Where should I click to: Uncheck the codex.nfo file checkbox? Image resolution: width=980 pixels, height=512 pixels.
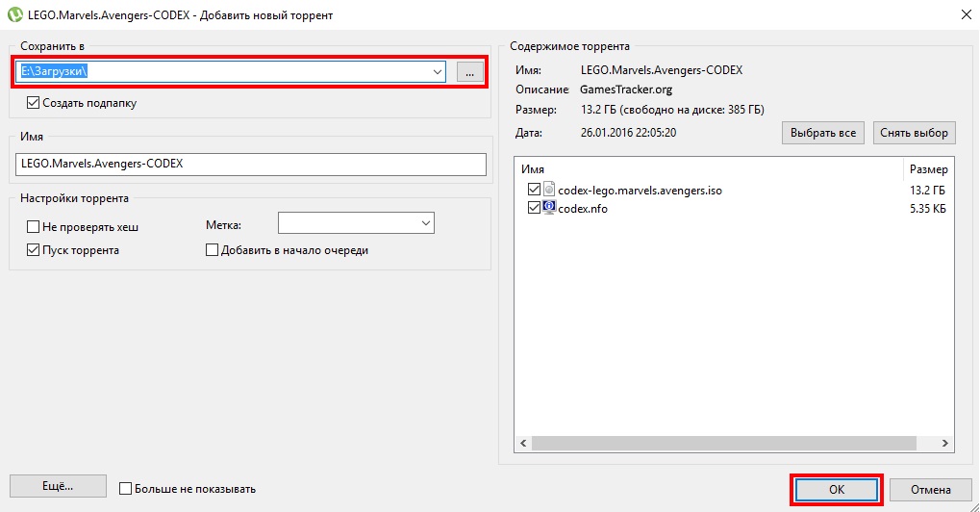click(534, 208)
